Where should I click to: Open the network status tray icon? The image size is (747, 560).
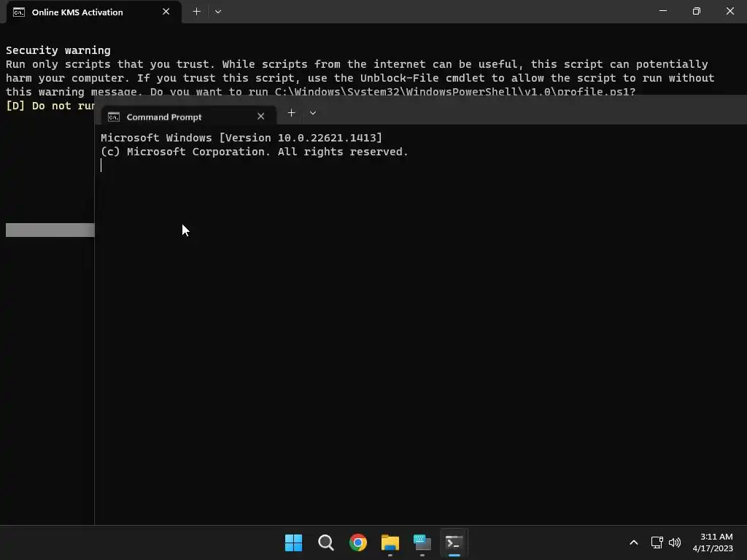657,542
